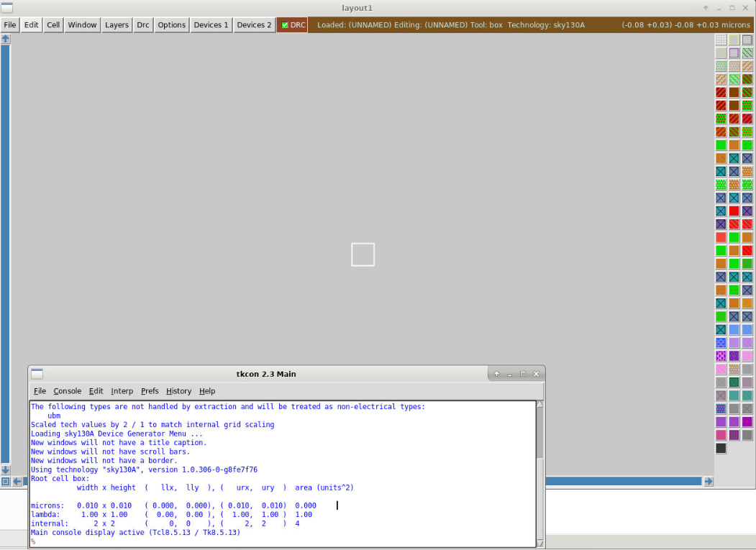The width and height of the screenshot is (756, 550).
Task: Select the gray outlined box palette icon
Action: (747, 40)
